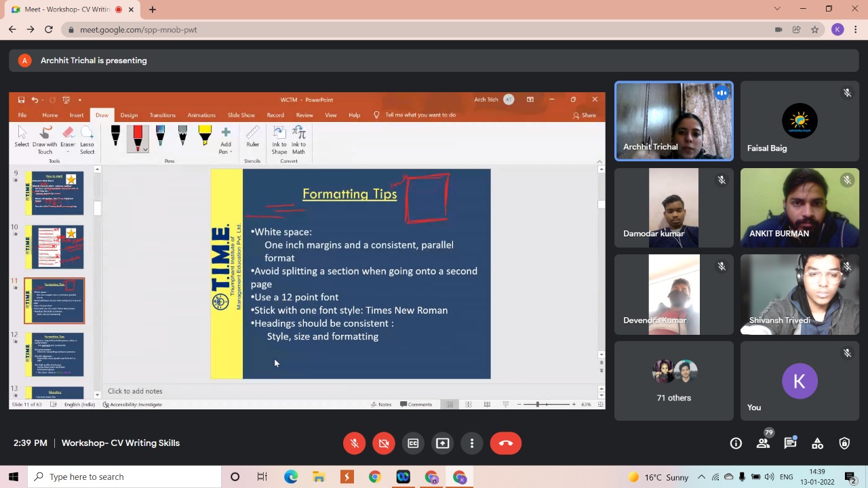868x488 pixels.
Task: Open Meet chat panel icon
Action: (x=790, y=443)
